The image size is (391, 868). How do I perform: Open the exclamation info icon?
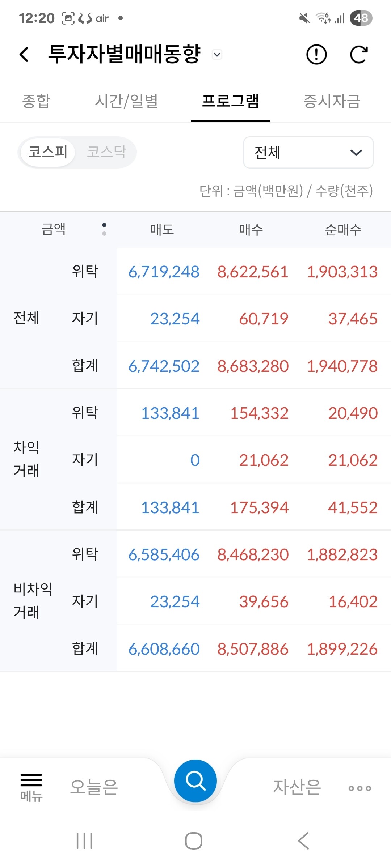click(x=316, y=55)
